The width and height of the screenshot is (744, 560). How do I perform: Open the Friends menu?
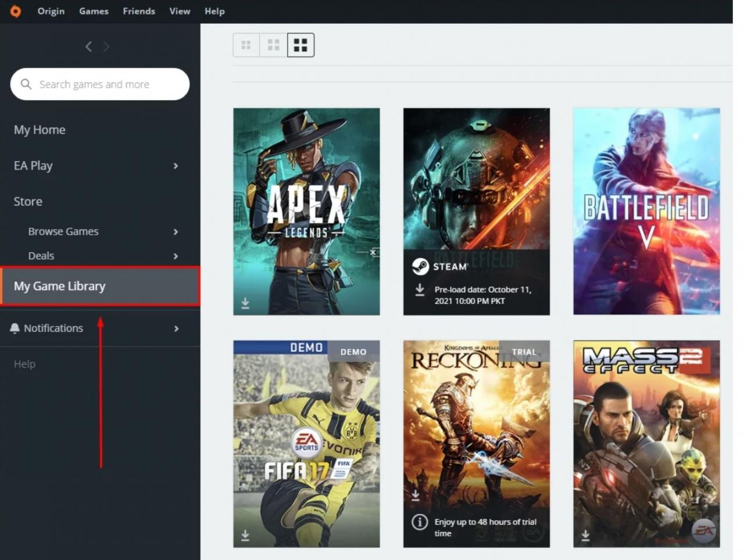point(139,11)
